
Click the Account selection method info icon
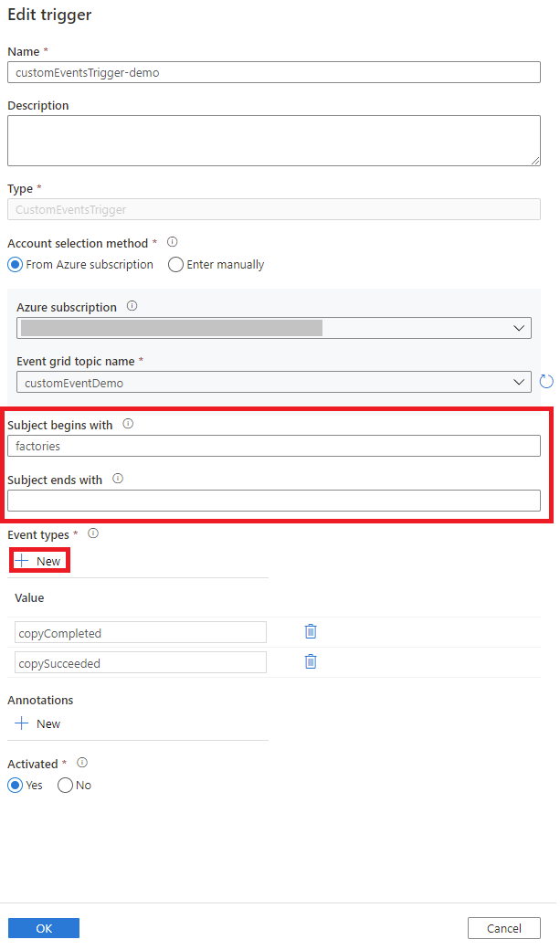click(173, 243)
